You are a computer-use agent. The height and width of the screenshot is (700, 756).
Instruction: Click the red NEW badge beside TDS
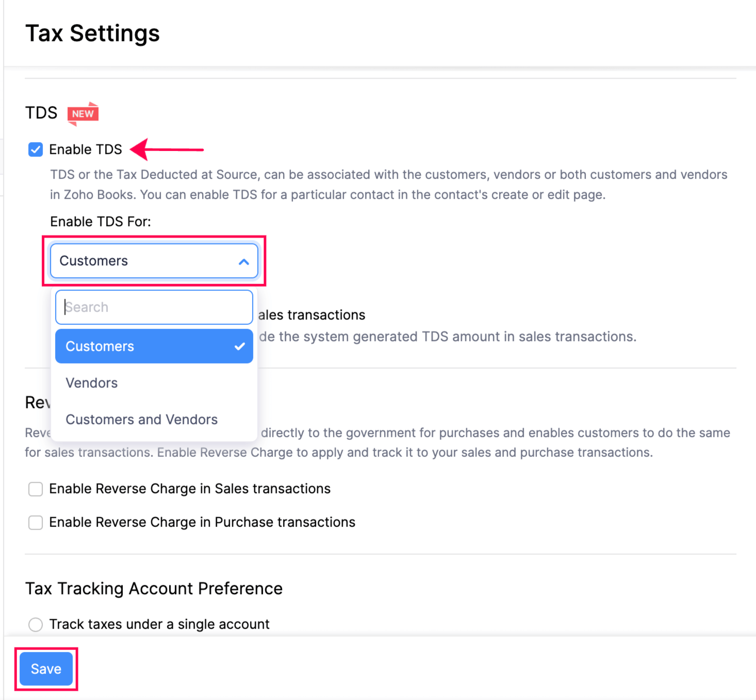pos(83,113)
